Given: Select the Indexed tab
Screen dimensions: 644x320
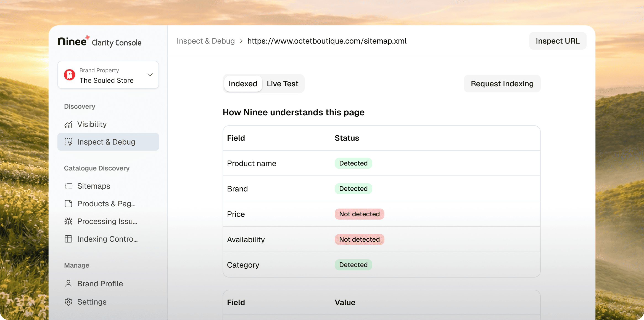Looking at the screenshot, I should pyautogui.click(x=243, y=84).
